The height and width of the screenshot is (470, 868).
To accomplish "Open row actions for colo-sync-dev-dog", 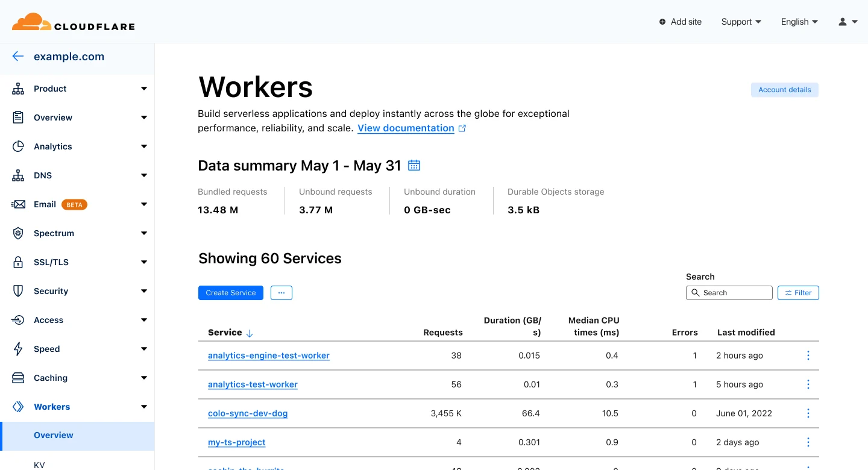I will (808, 413).
